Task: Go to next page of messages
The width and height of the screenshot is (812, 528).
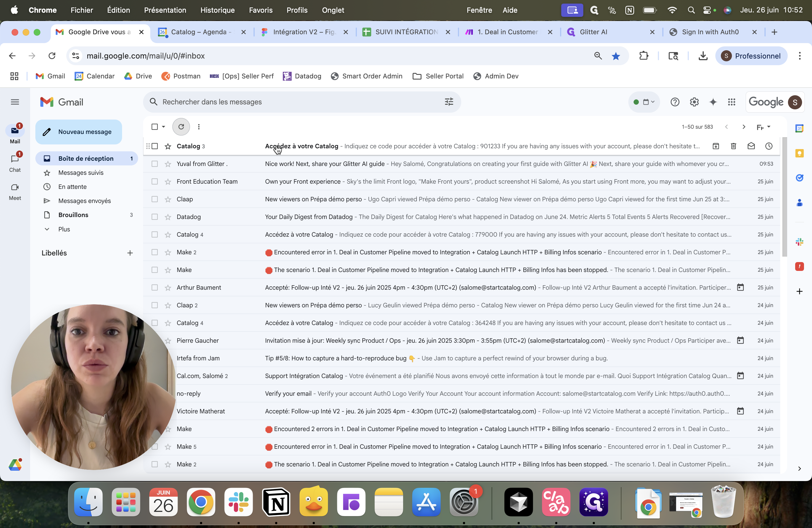Action: tap(744, 127)
